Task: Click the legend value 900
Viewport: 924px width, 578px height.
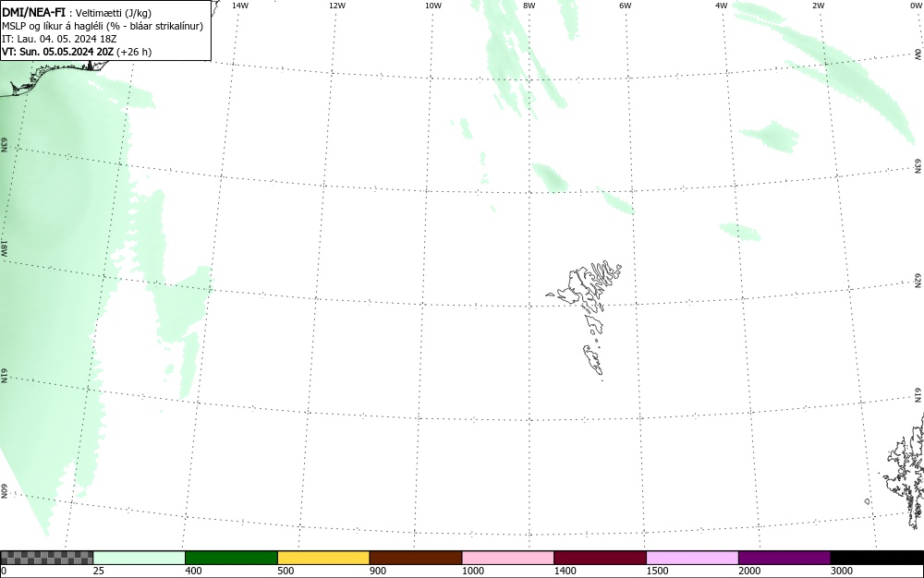Action: click(x=378, y=571)
